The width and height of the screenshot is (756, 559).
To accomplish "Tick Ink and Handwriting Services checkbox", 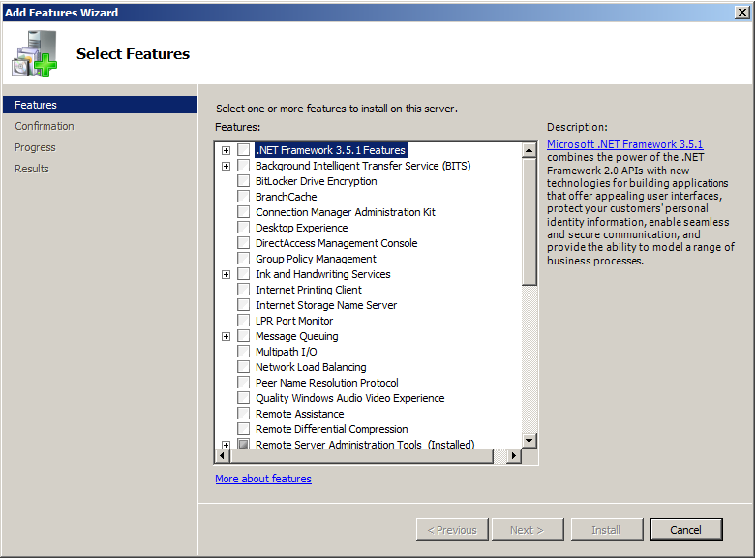I will click(244, 274).
